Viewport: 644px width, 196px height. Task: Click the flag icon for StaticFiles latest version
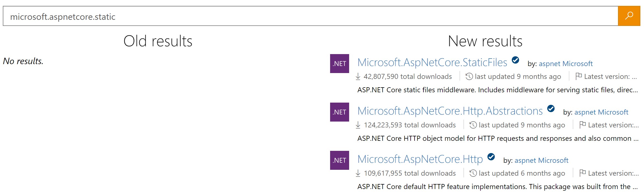tap(579, 76)
